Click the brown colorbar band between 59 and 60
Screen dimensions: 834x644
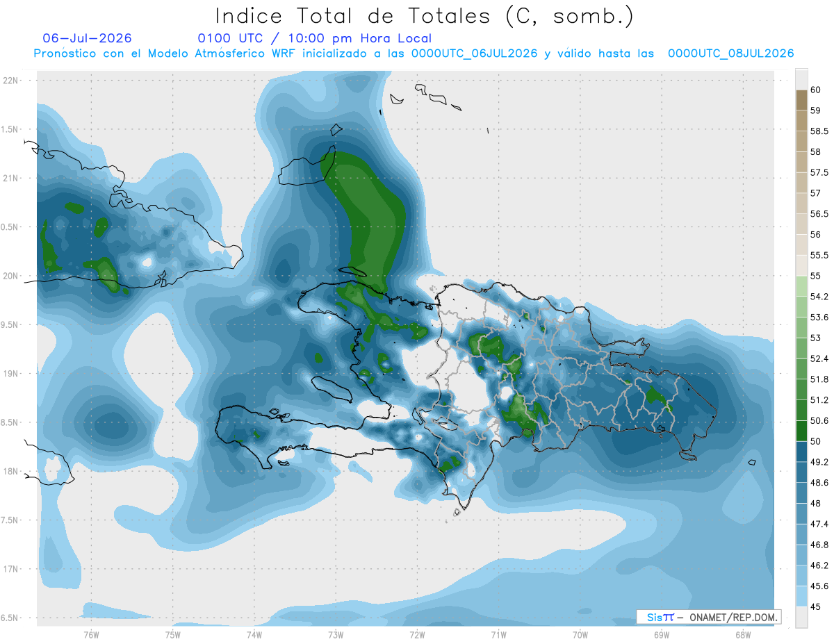[x=801, y=100]
